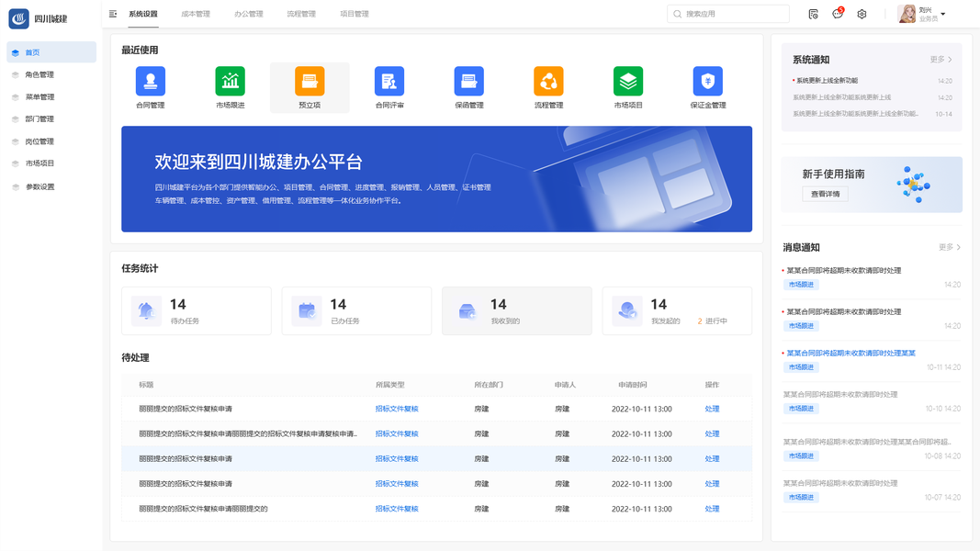Open the 市场跟进 app icon
The height and width of the screenshot is (551, 980).
[230, 81]
